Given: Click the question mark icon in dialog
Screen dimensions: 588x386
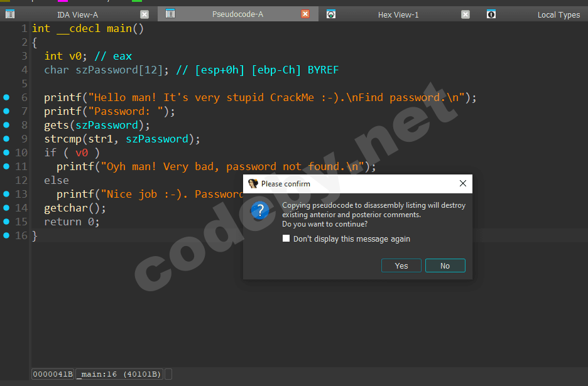Looking at the screenshot, I should [x=260, y=211].
